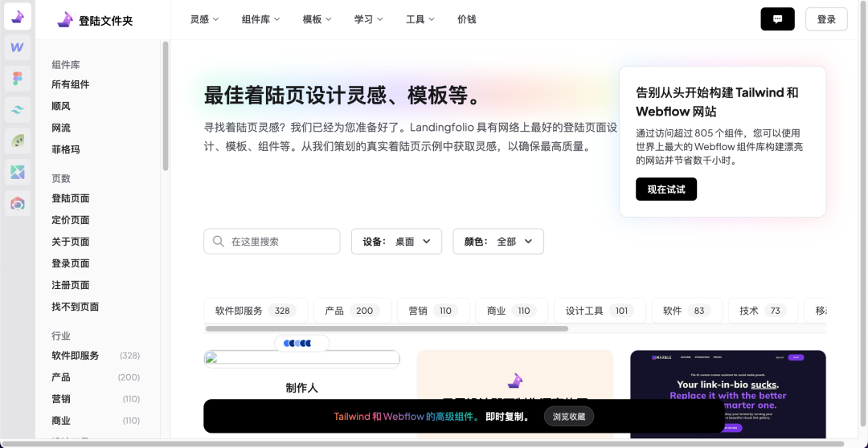
Task: Open 关于页面 in the sidebar
Action: [70, 242]
